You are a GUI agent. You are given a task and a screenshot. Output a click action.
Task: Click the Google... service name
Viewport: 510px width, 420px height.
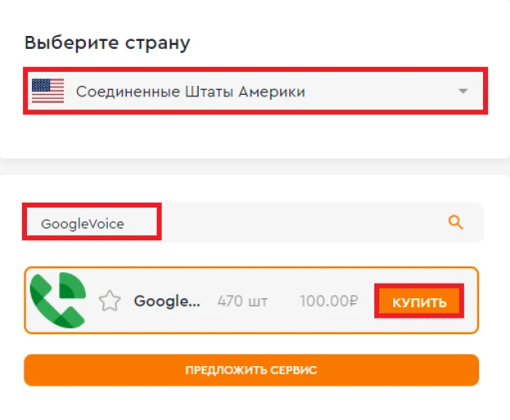pyautogui.click(x=167, y=301)
